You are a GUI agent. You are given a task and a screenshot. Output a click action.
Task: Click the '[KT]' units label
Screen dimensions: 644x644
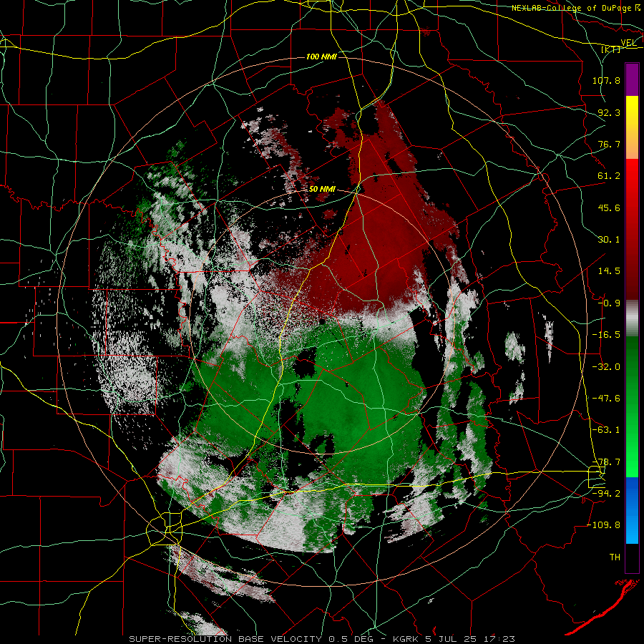(611, 49)
